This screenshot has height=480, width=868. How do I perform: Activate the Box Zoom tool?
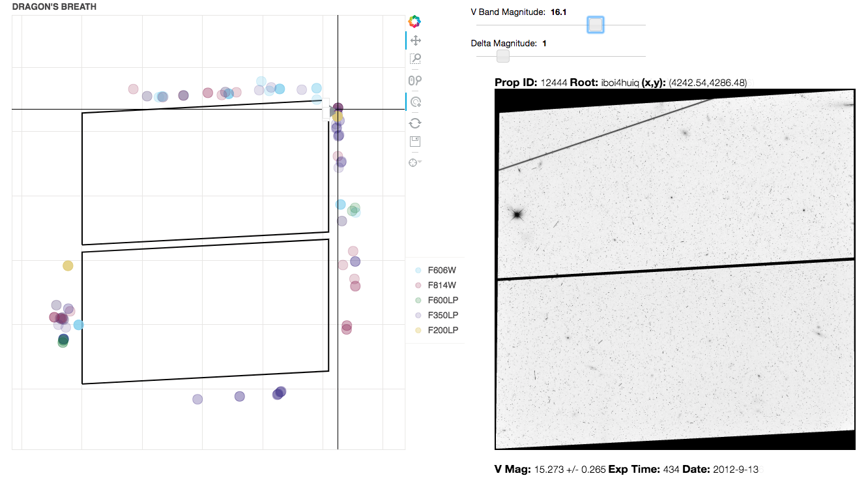point(414,59)
